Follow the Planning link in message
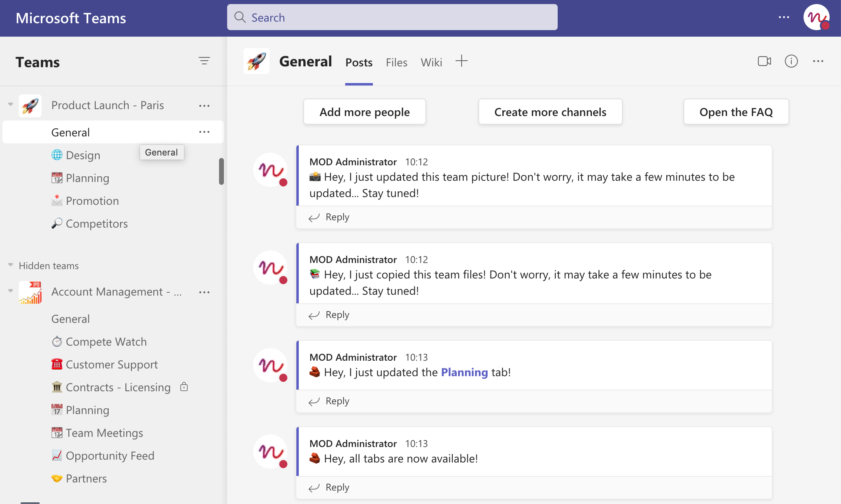 (464, 372)
